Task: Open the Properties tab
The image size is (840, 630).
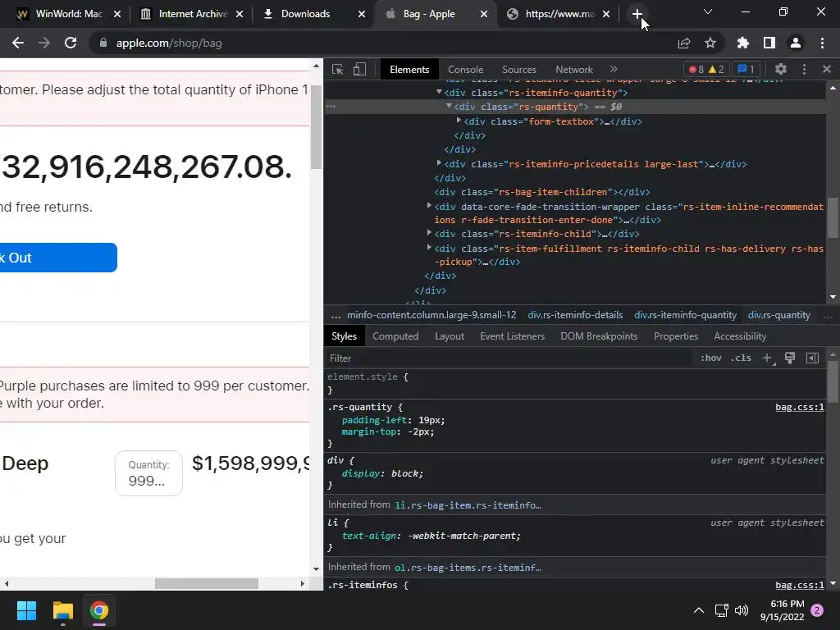Action: click(x=676, y=336)
